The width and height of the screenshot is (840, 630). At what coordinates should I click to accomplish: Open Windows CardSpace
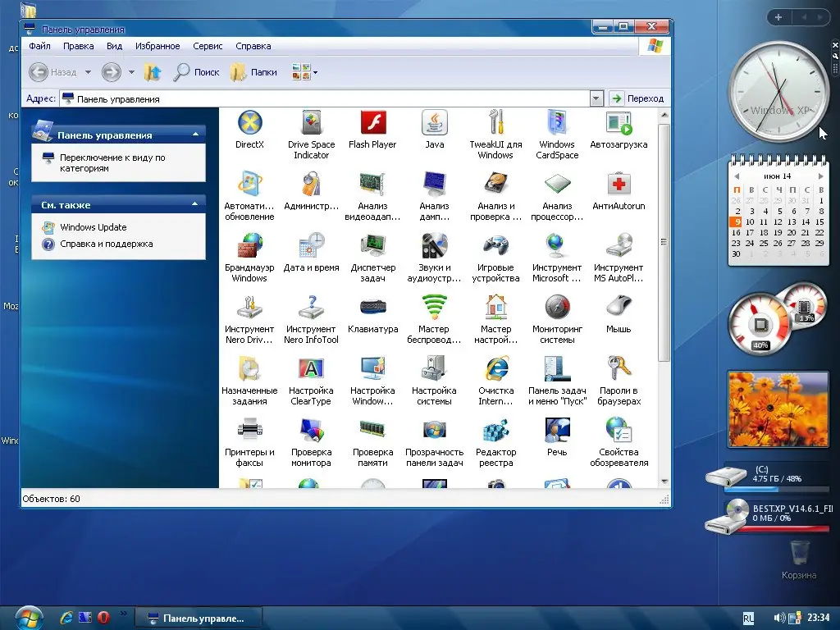coord(557,135)
